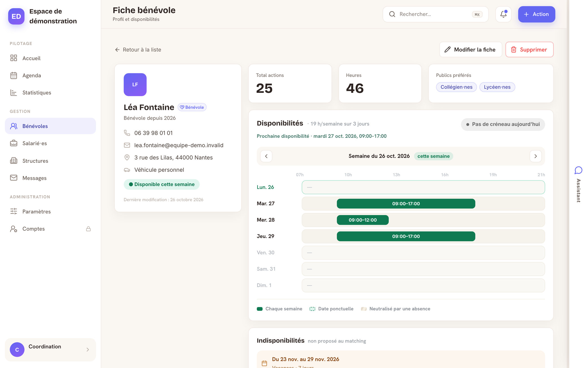Select Bénévoles in the sidebar

point(50,126)
